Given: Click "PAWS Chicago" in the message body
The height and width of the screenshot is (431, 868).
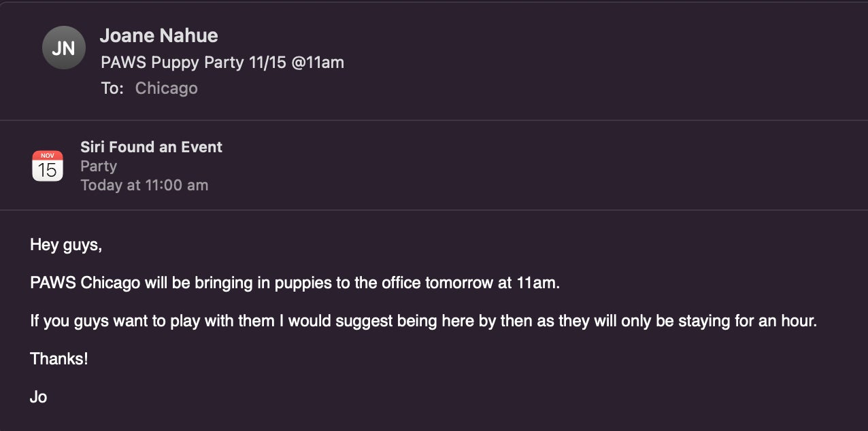Looking at the screenshot, I should point(85,283).
